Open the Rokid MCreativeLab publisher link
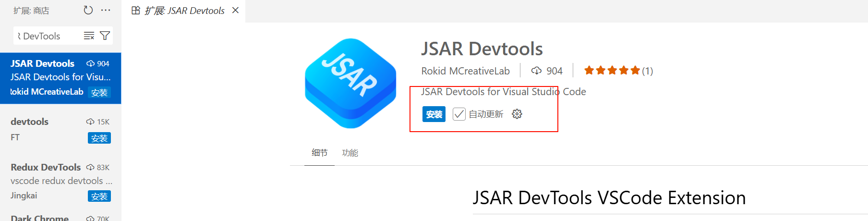868x221 pixels. (465, 71)
